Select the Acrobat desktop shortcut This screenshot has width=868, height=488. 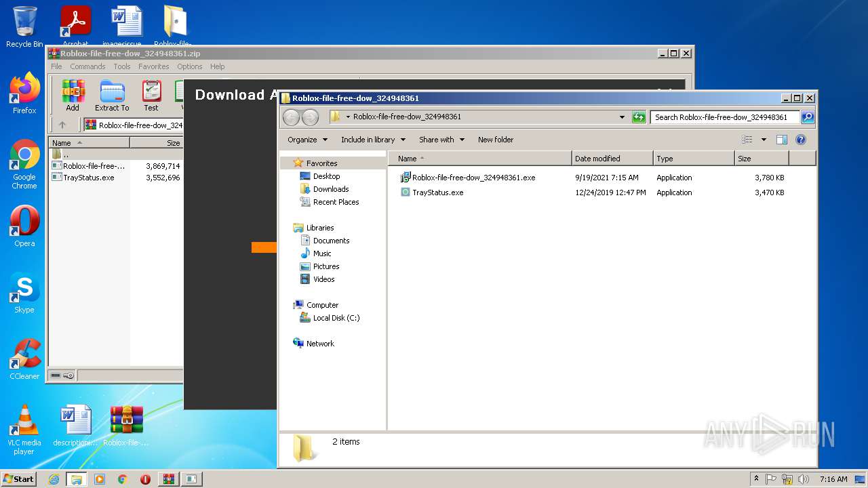(x=75, y=27)
